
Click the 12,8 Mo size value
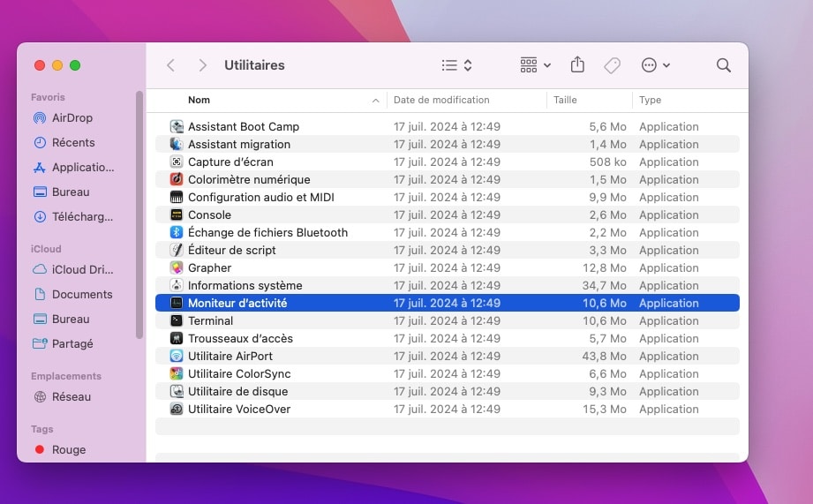605,267
